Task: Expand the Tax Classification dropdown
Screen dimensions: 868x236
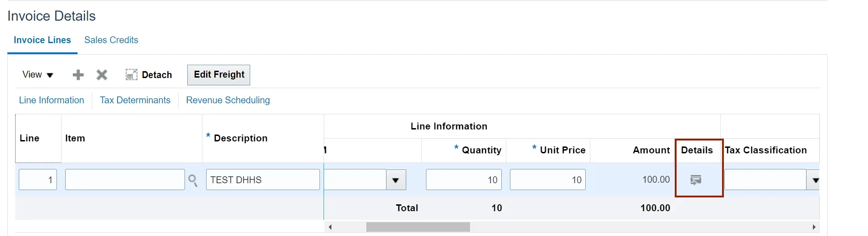Action: tap(814, 180)
